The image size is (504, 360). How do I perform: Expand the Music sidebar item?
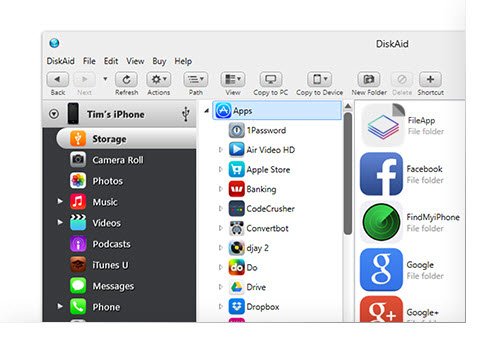(60, 201)
